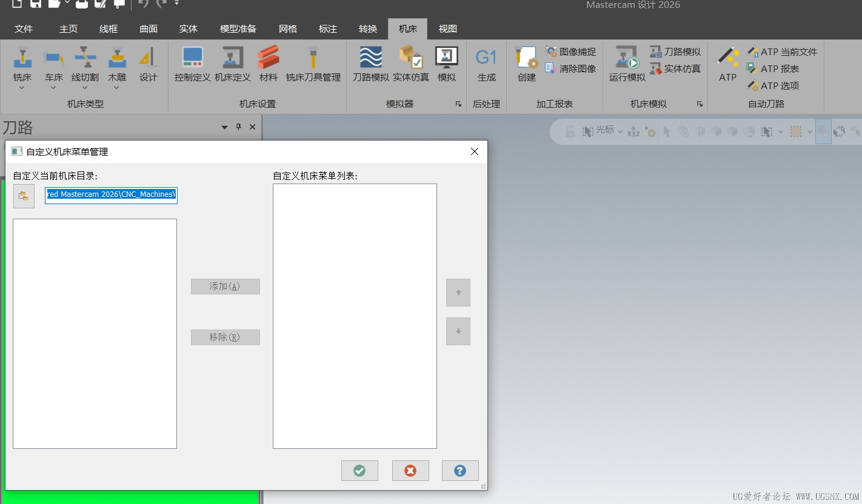The image size is (862, 504).
Task: Expand the 铣床 dropdown arrow
Action: click(x=22, y=88)
